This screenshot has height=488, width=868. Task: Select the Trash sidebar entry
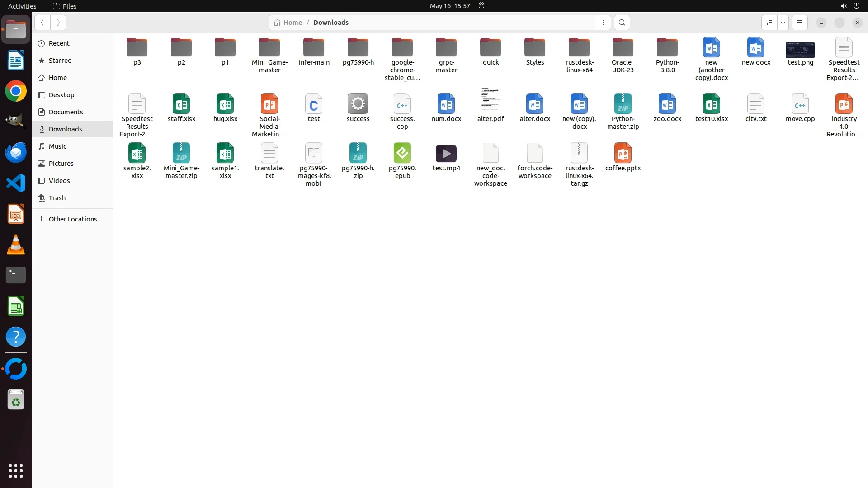pos(57,198)
